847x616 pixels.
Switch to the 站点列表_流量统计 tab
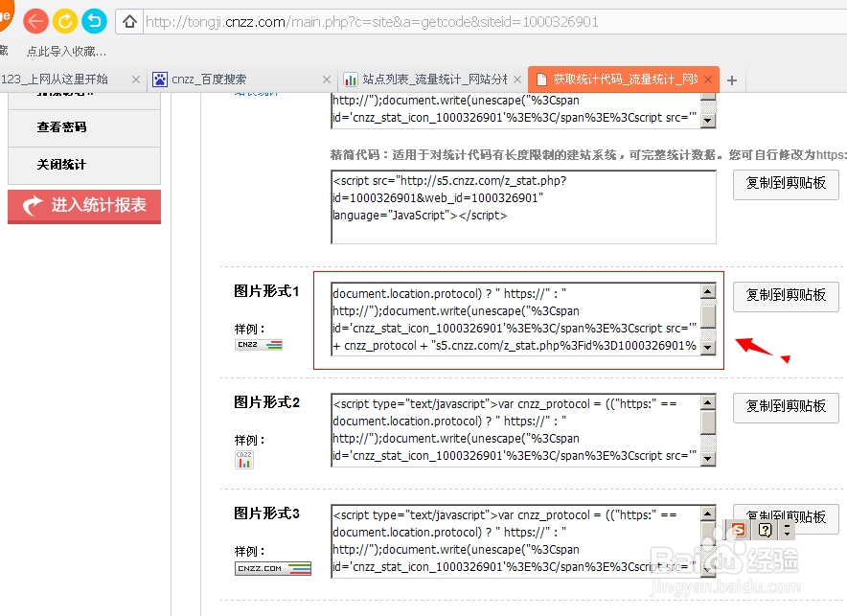pos(435,80)
